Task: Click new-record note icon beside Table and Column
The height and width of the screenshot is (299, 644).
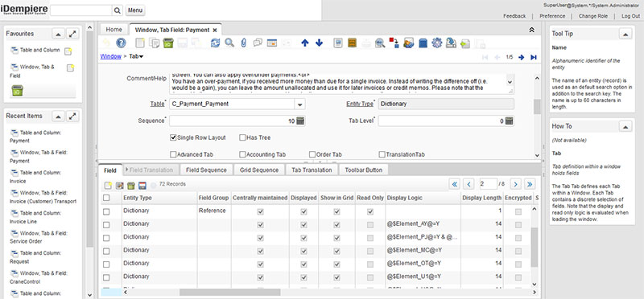Action: click(68, 51)
